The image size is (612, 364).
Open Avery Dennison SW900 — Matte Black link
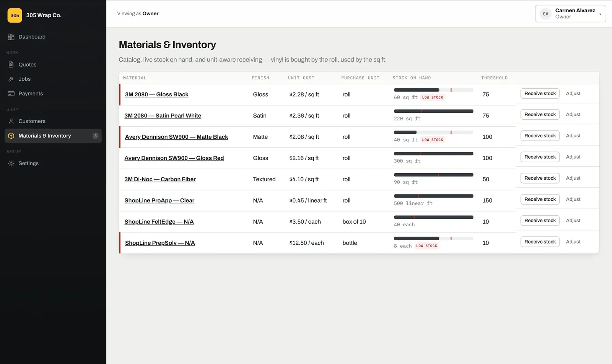coord(176,137)
